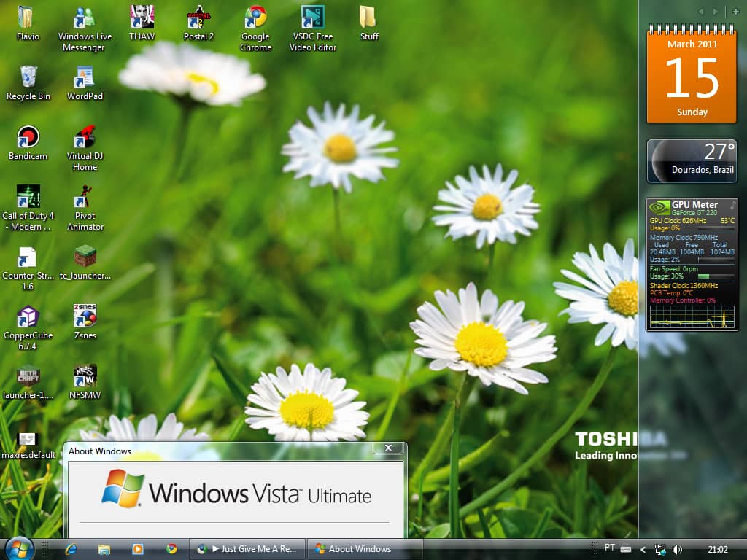The height and width of the screenshot is (560, 747).
Task: Open Google Chrome desktop shortcut
Action: click(x=256, y=28)
